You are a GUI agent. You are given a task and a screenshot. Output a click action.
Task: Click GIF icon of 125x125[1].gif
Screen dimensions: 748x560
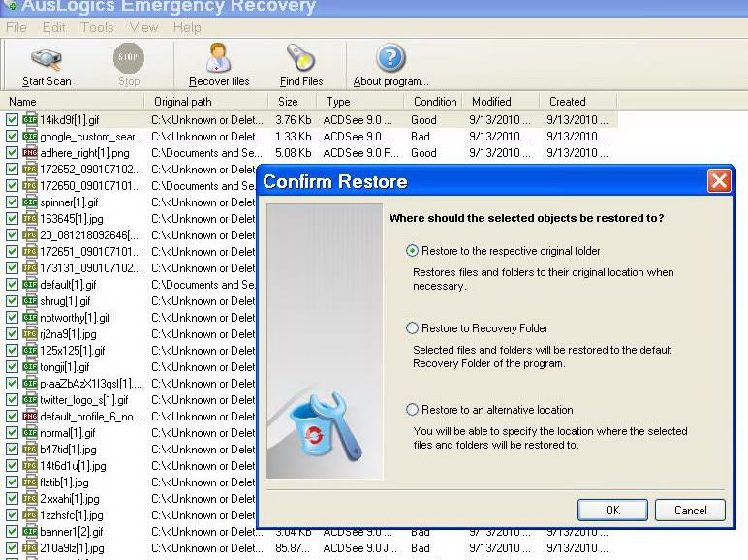pos(30,351)
